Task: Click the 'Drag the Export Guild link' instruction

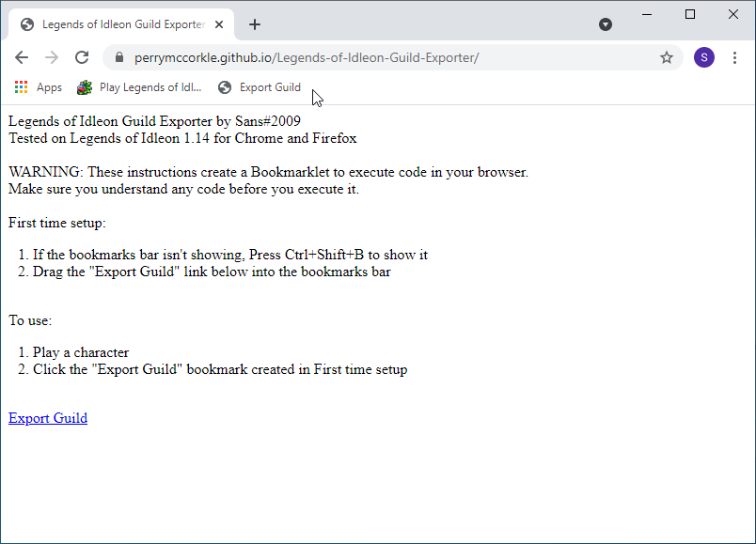Action: click(x=212, y=272)
